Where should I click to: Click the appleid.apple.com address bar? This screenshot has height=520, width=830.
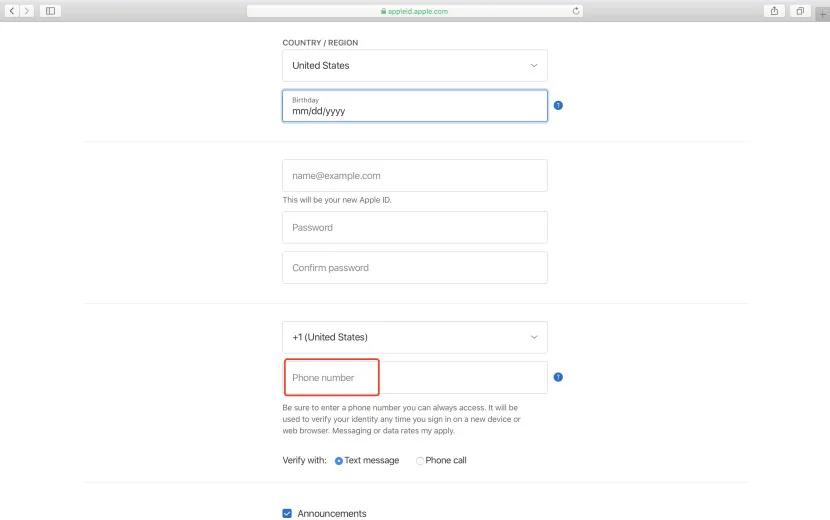tap(414, 11)
